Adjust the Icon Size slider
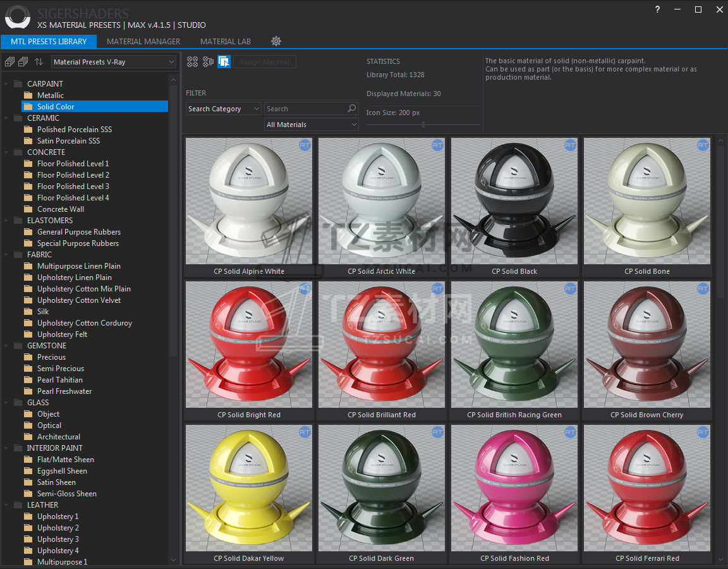 423,125
